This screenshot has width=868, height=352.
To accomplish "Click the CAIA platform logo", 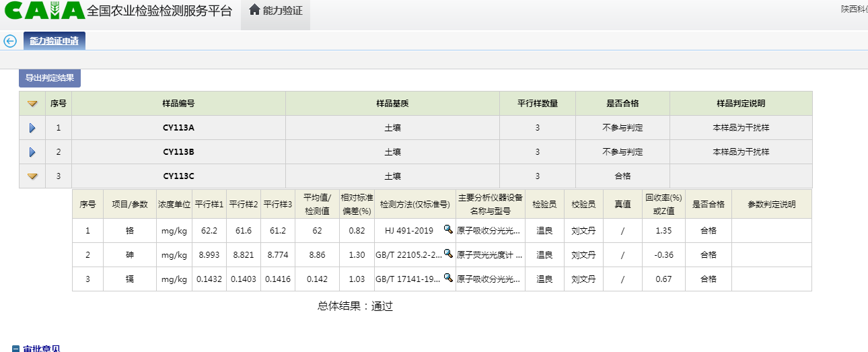I will pos(44,11).
